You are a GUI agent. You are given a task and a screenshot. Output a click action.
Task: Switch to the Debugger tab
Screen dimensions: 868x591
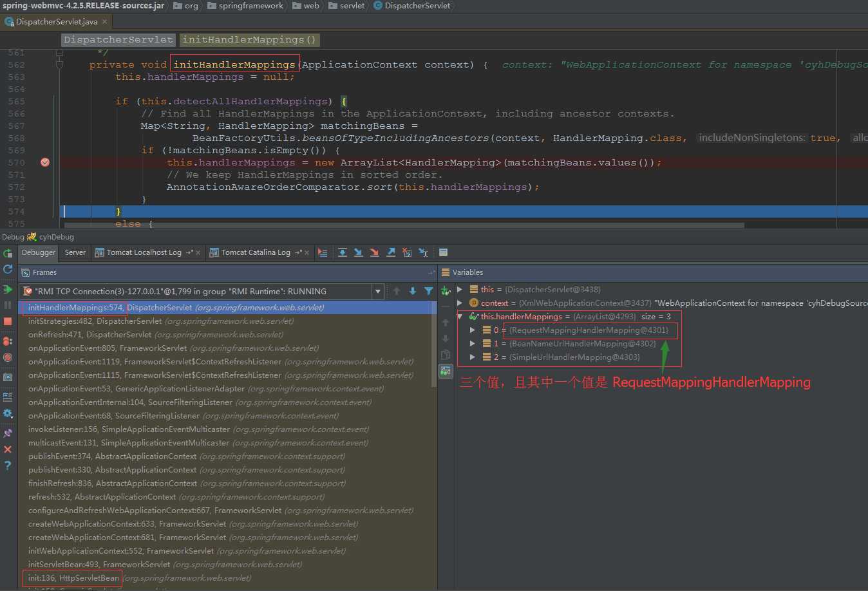click(x=39, y=252)
